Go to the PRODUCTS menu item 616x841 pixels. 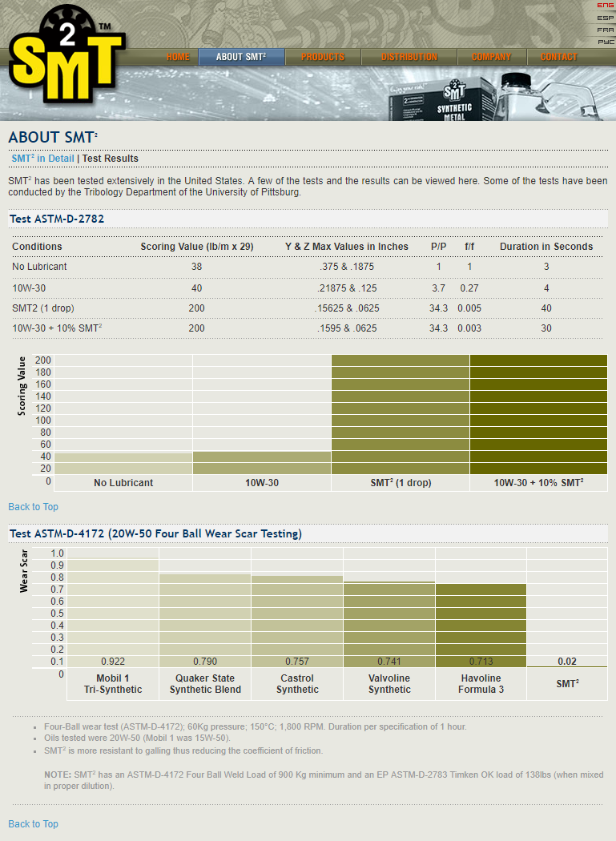[x=323, y=57]
